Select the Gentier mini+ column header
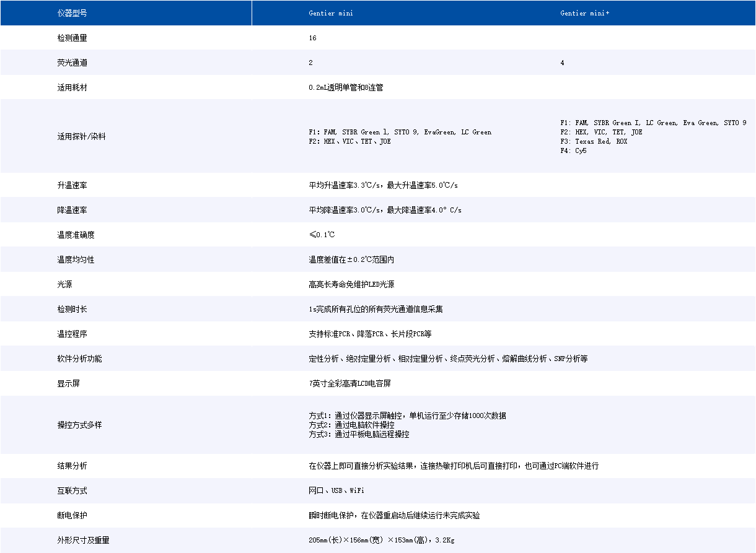 coord(584,13)
